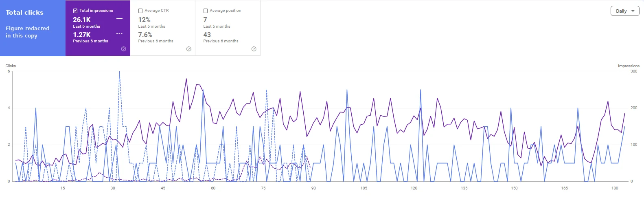This screenshot has height=207, width=644.
Task: Click x-axis day marker 75
Action: [x=263, y=188]
